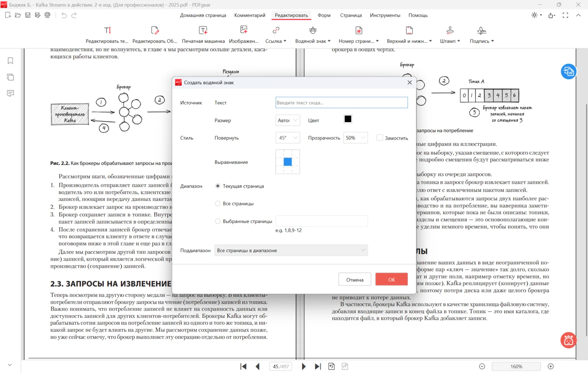Open the rotation angle 45° dropdown
The height and width of the screenshot is (373, 588).
pos(288,138)
